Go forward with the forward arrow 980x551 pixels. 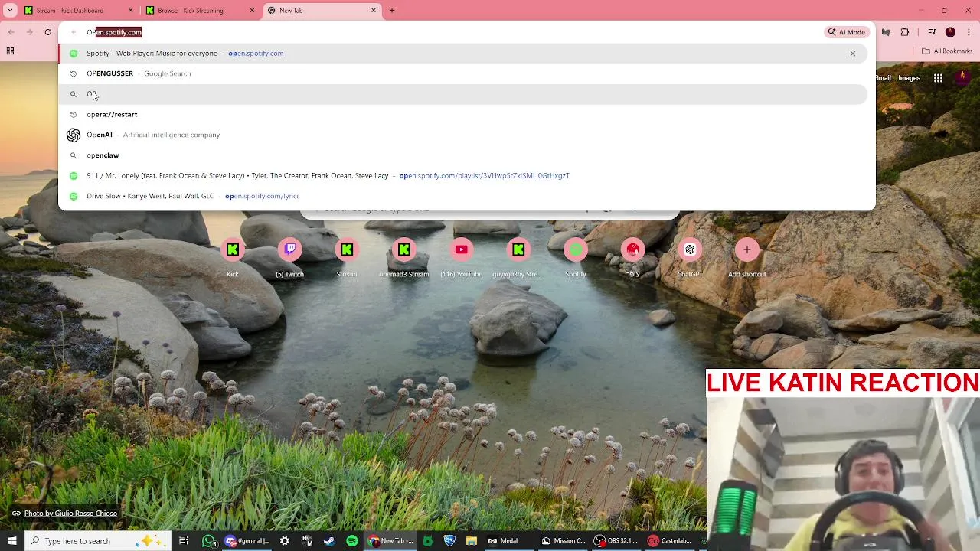(29, 32)
